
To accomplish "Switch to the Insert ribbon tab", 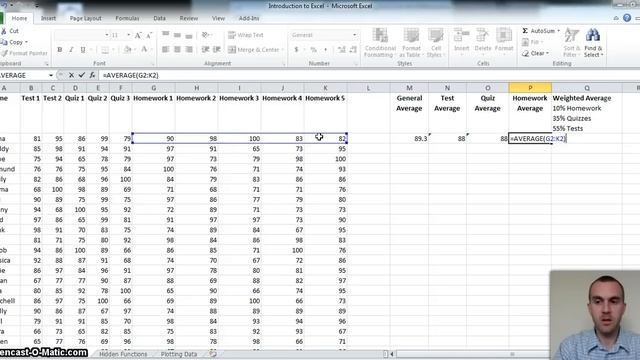I will [48, 18].
